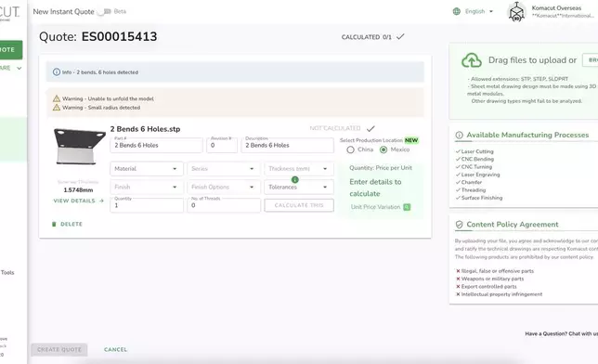The image size is (598, 364).
Task: Click the VIEW DETAILS link
Action: click(x=78, y=201)
